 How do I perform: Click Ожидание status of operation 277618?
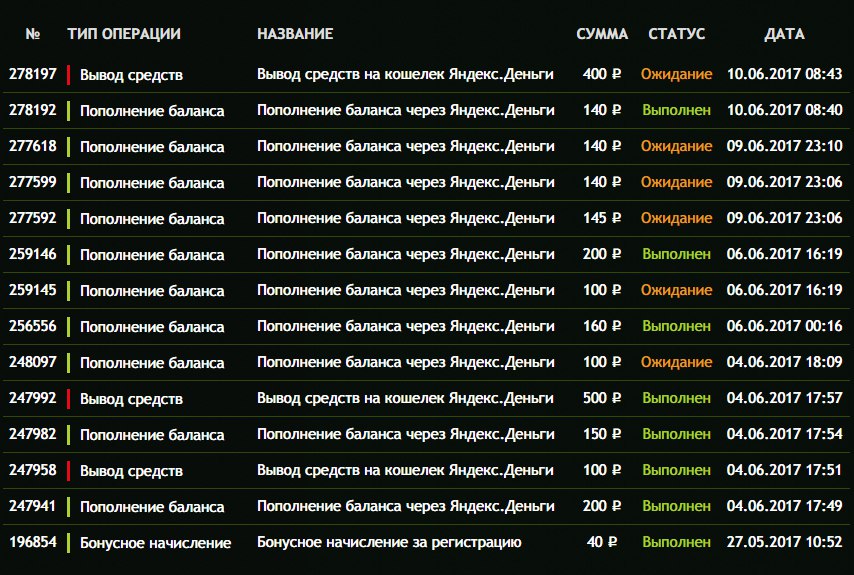(x=676, y=146)
